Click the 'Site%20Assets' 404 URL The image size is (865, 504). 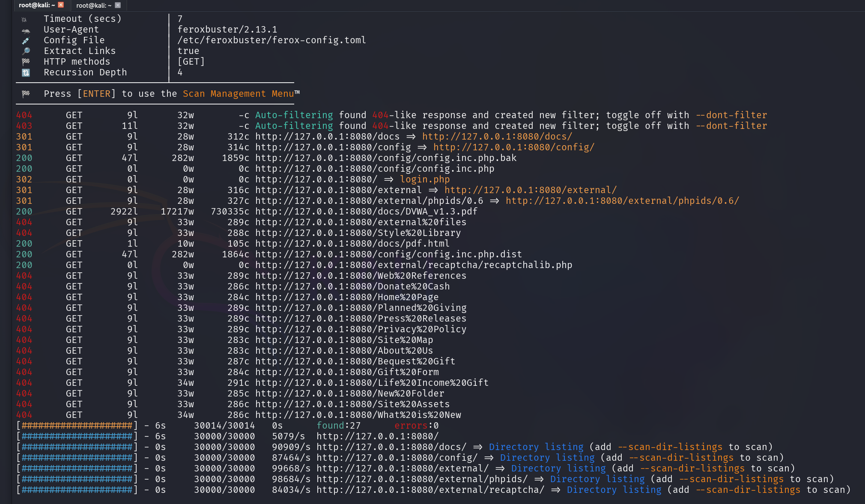pyautogui.click(x=352, y=404)
